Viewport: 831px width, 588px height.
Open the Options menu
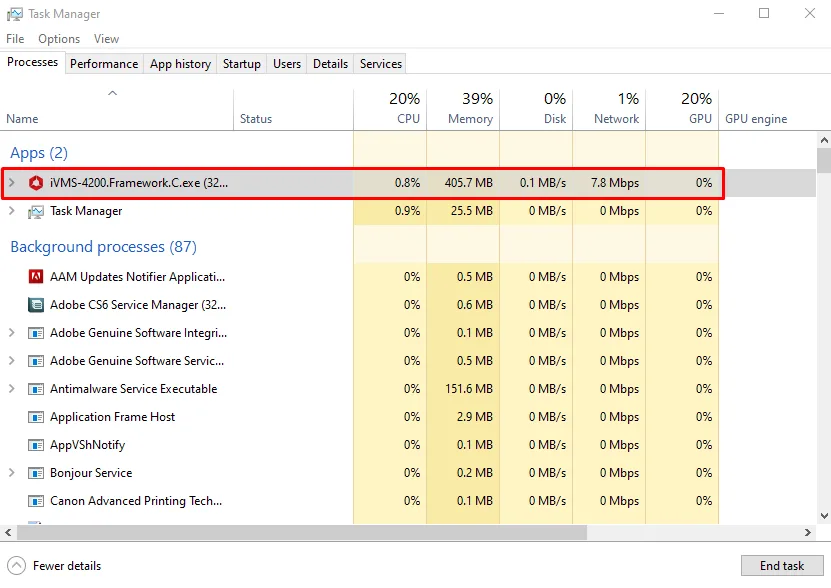coord(59,39)
